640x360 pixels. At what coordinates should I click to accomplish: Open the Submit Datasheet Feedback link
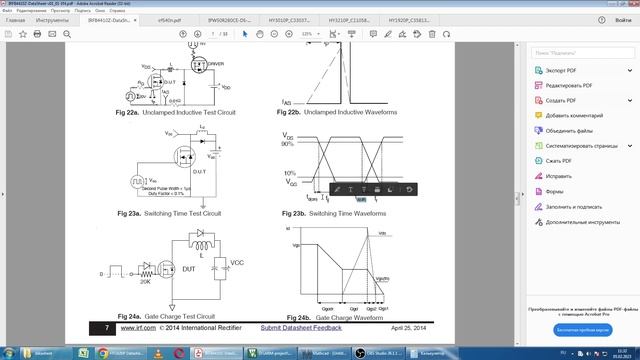[301, 328]
